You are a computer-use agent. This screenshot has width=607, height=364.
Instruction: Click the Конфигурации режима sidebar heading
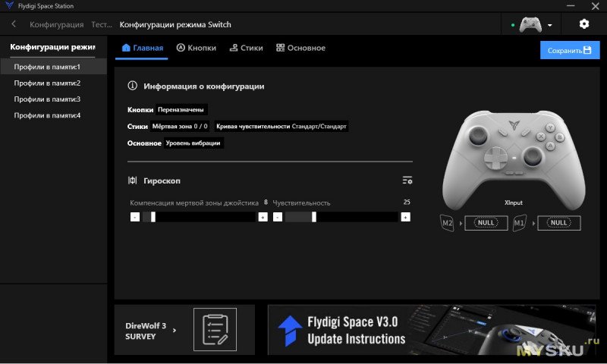[52, 47]
